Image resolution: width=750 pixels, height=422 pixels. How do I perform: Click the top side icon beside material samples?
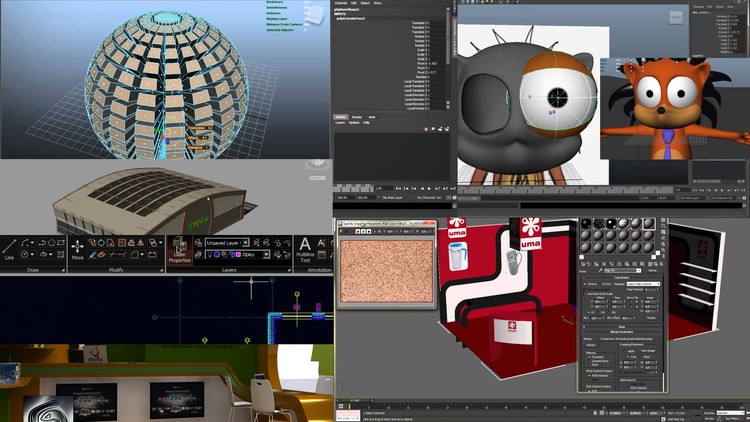(x=663, y=220)
